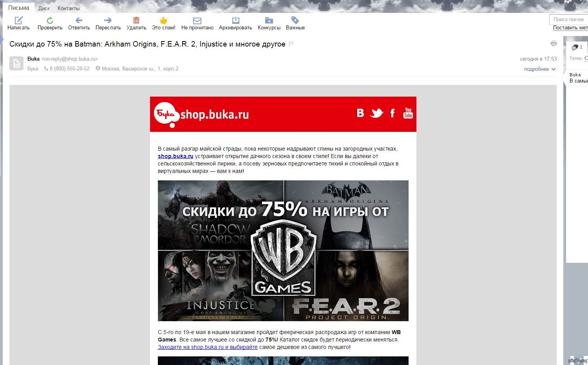Check for new mail with Проверить

(x=50, y=20)
